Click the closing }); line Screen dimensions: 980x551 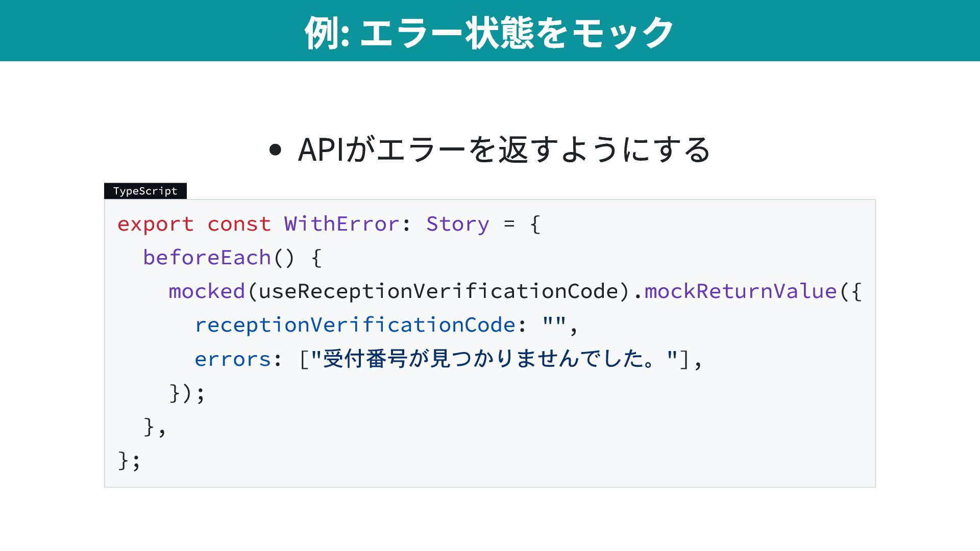point(187,393)
